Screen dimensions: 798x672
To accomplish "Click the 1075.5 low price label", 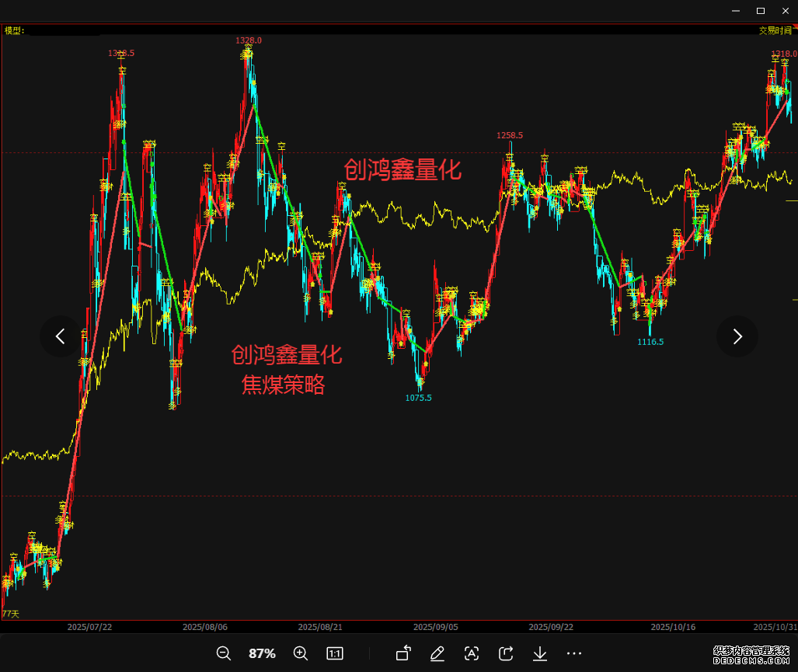I will click(418, 398).
